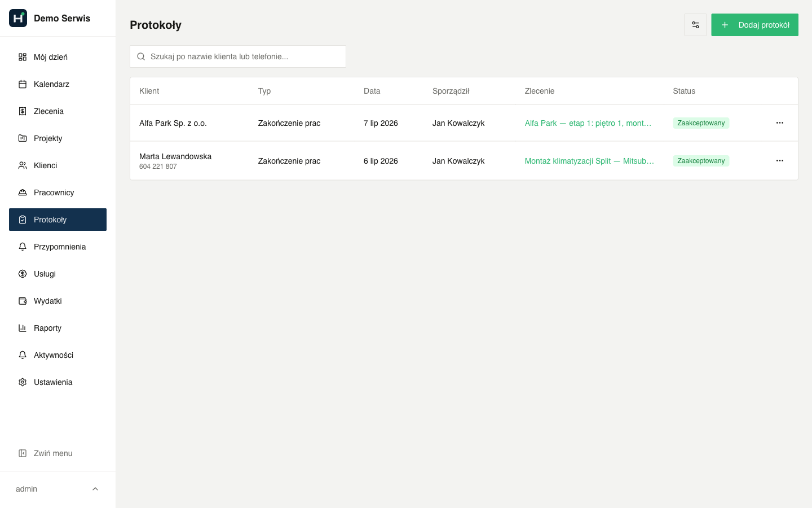Open Montaż klimatyzacji Split order link
The height and width of the screenshot is (508, 812).
589,161
